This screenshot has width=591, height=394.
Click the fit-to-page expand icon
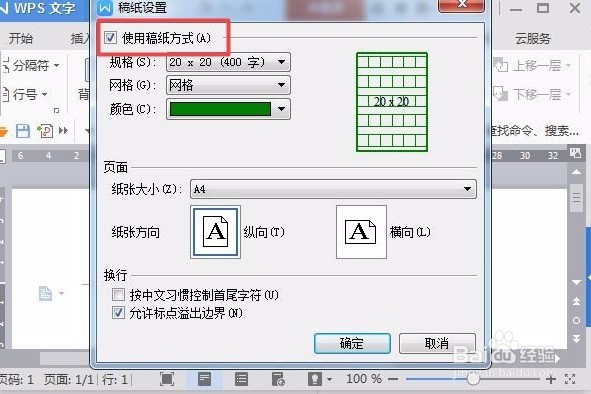coord(570,379)
